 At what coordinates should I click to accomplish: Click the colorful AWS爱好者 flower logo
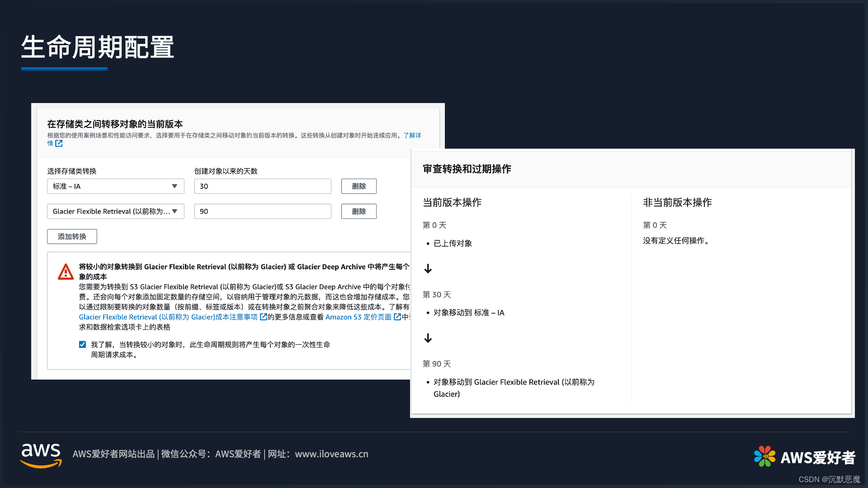[x=764, y=456]
